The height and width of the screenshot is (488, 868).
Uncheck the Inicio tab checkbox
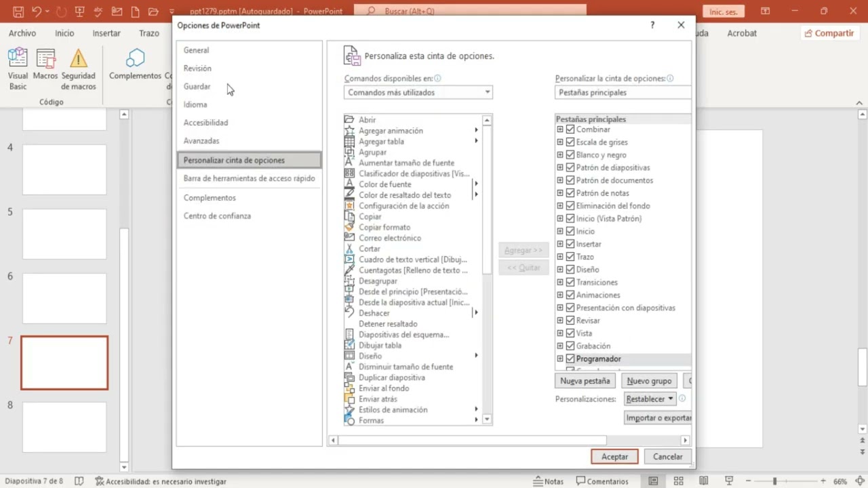(x=570, y=231)
